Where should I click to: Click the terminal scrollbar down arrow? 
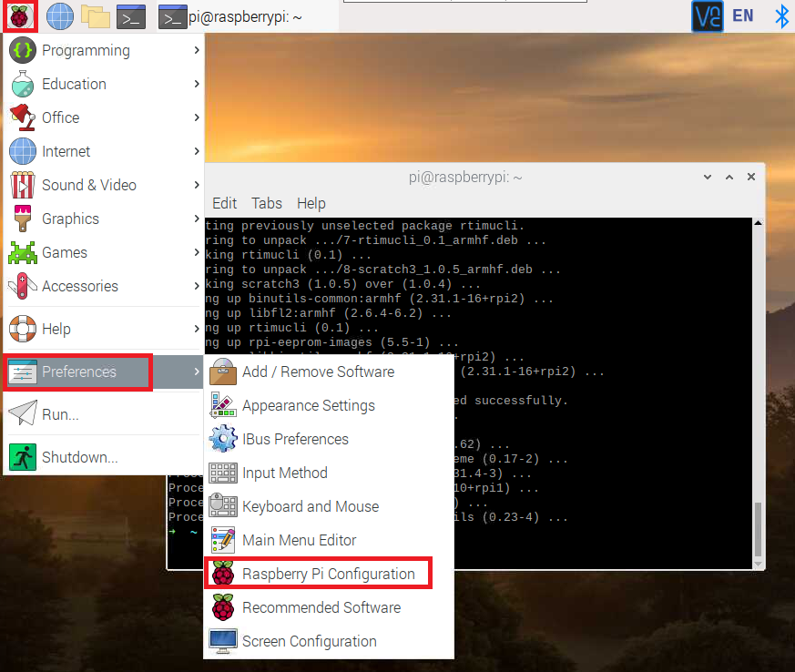coord(758,564)
